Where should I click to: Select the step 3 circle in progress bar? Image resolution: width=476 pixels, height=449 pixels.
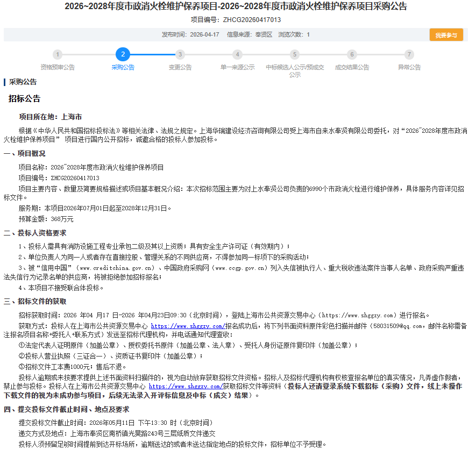tap(180, 54)
